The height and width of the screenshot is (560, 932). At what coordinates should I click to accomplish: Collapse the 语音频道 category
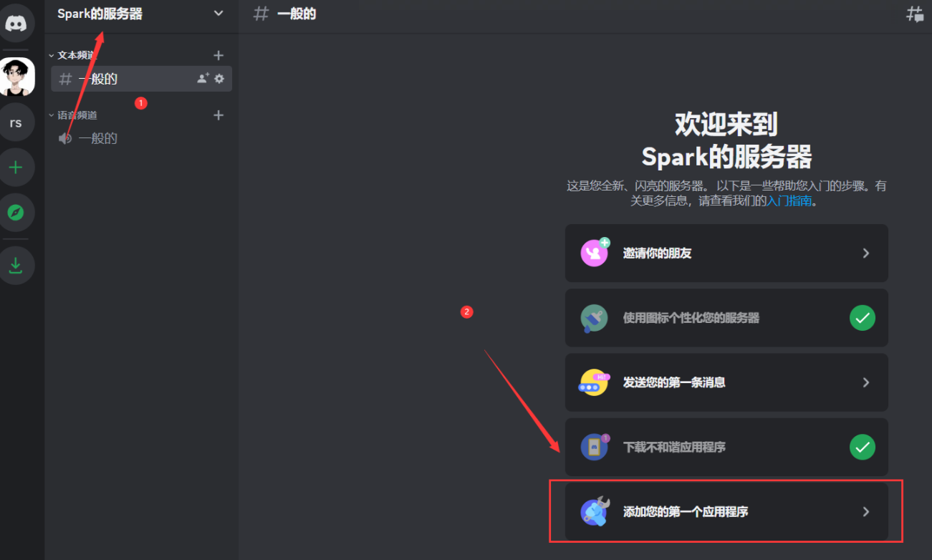coord(72,115)
